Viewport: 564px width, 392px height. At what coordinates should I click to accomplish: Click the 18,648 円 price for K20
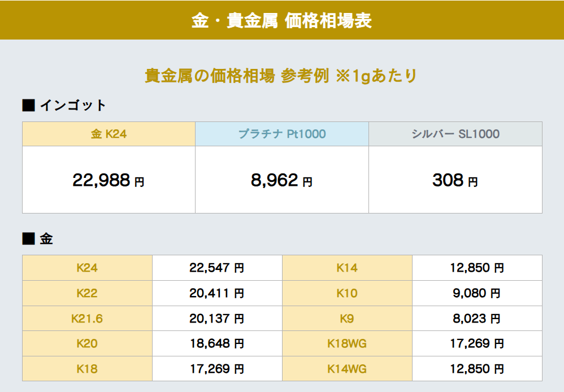click(217, 344)
